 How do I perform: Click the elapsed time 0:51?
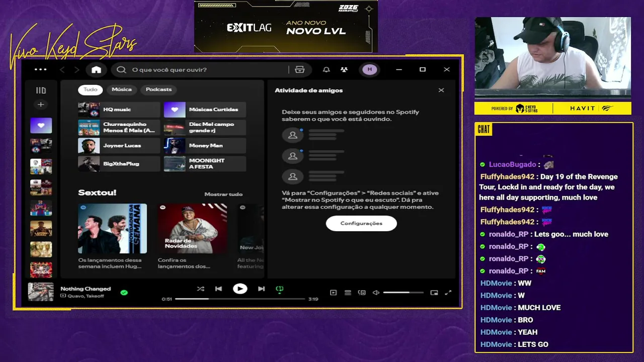(167, 299)
